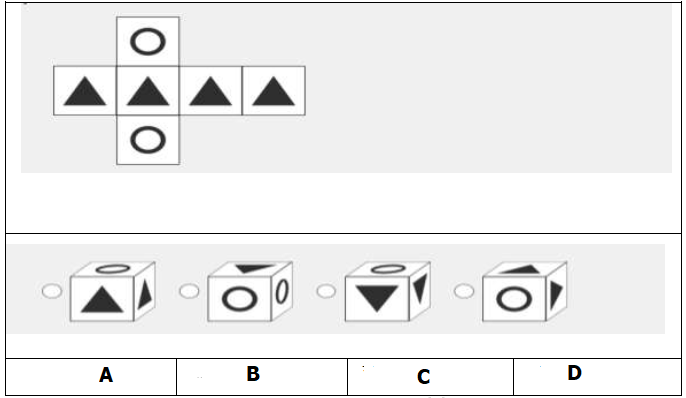Select the answer cell labeled D

[597, 377]
